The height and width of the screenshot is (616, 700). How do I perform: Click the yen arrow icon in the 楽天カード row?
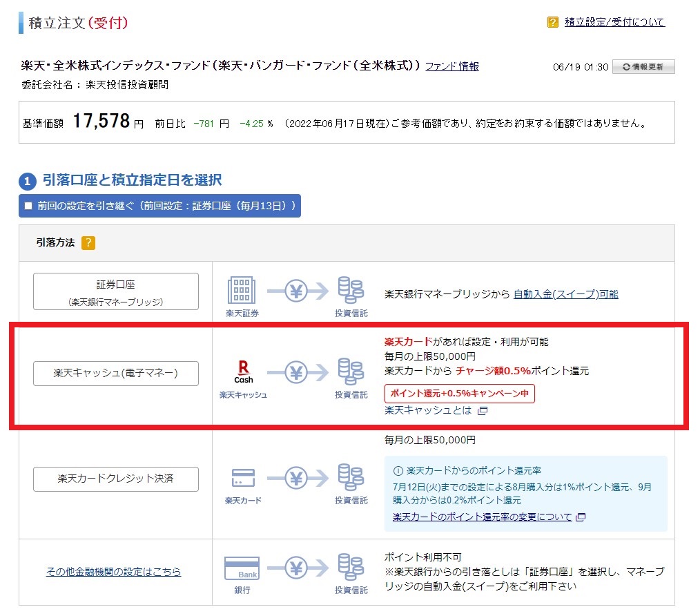click(x=298, y=479)
